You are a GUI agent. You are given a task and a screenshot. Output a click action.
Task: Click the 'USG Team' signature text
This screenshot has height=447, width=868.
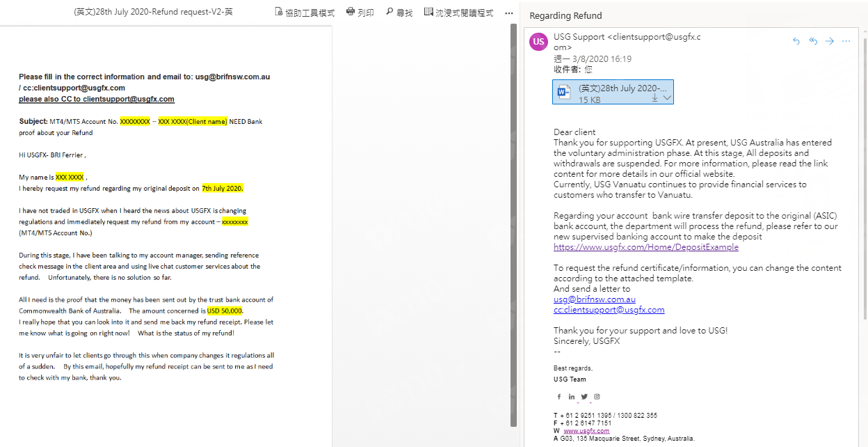(570, 379)
